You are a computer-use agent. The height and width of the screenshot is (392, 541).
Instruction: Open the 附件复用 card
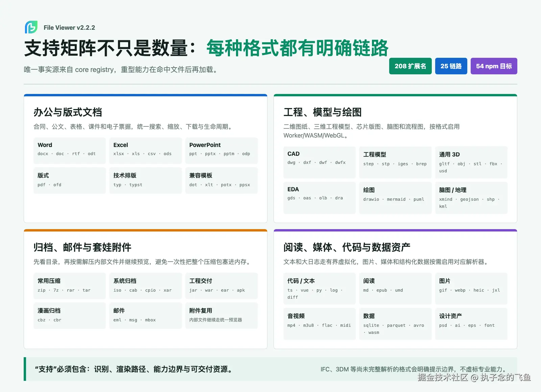[x=221, y=316]
